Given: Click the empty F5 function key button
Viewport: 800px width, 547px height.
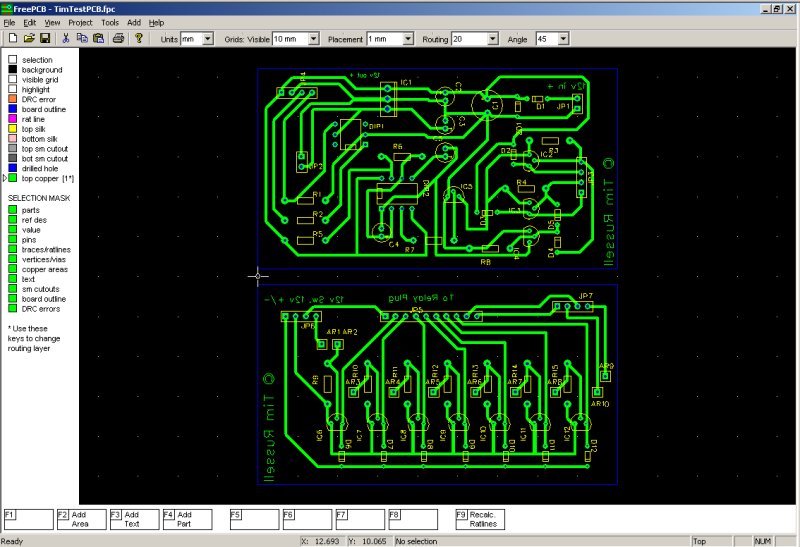Looking at the screenshot, I should pyautogui.click(x=254, y=519).
